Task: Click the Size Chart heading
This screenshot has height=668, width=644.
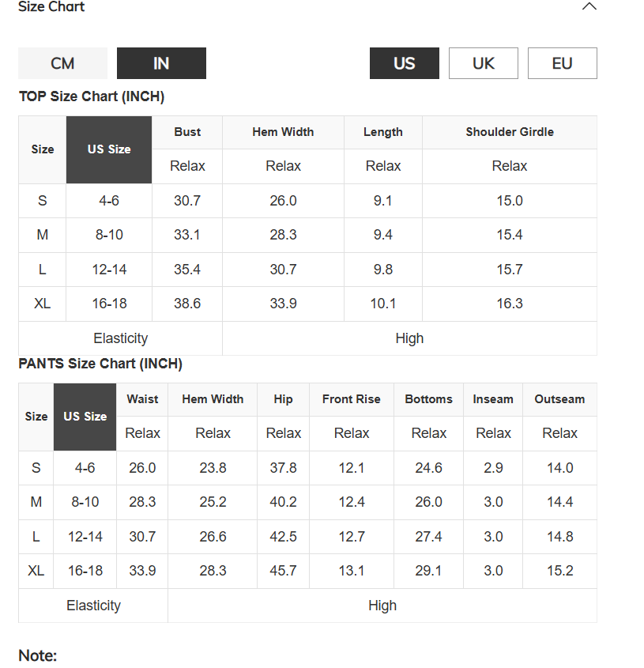Action: (x=51, y=6)
